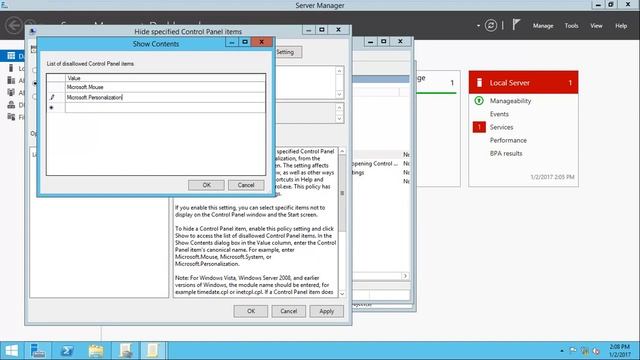Viewport: 640px width, 360px height.
Task: Click the horizontal scroll right arrow in background window
Action: pos(405,276)
